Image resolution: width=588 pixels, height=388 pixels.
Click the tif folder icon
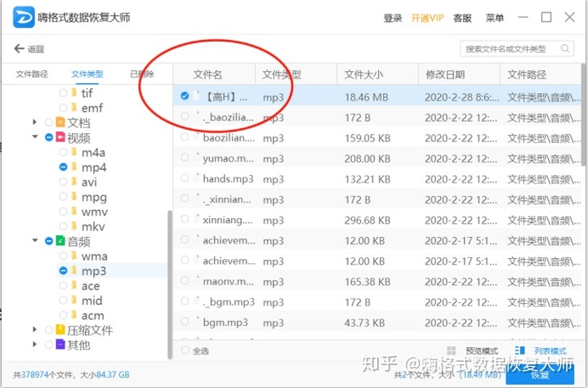[x=73, y=92]
